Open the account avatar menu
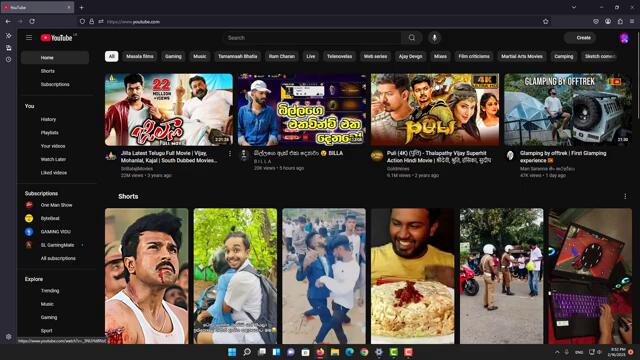 point(624,38)
